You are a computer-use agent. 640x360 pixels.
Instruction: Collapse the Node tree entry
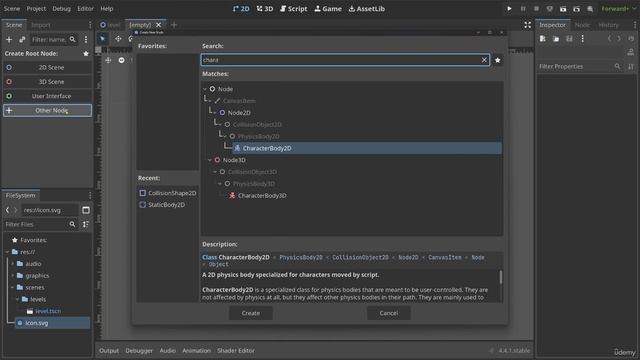(x=205, y=89)
